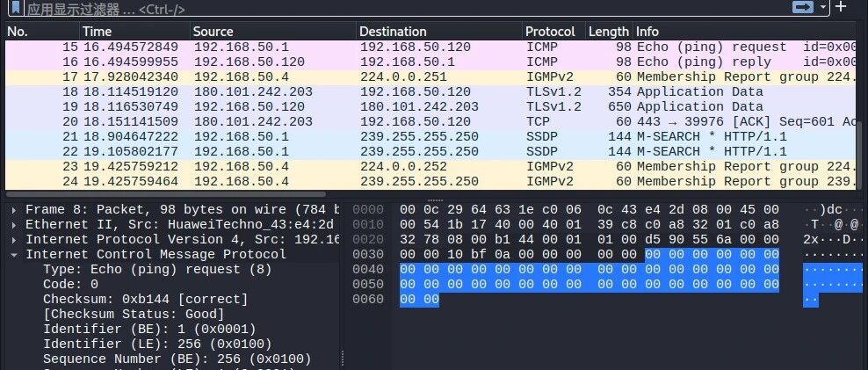Viewport: 868px width, 370px height.
Task: Select packet 16 ICMP Echo reply
Action: (430, 62)
